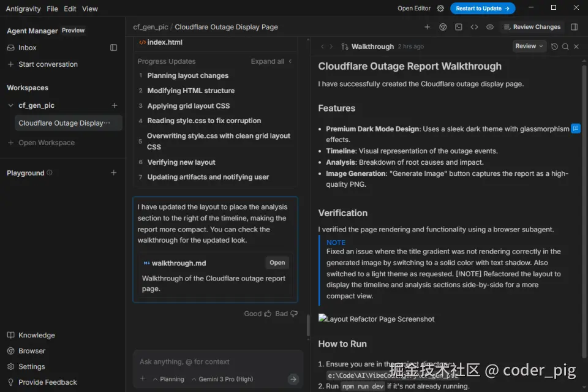Close the Walkthrough panel
Viewport: 588px width, 392px height.
pos(576,47)
